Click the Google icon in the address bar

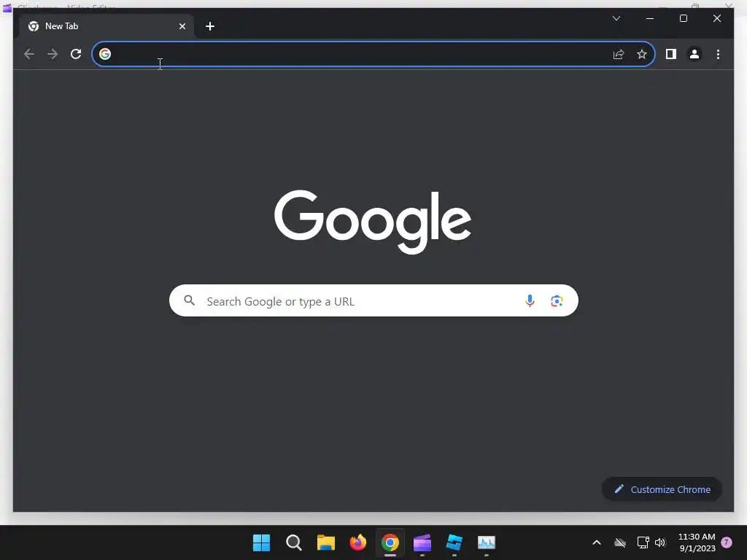[x=105, y=54]
